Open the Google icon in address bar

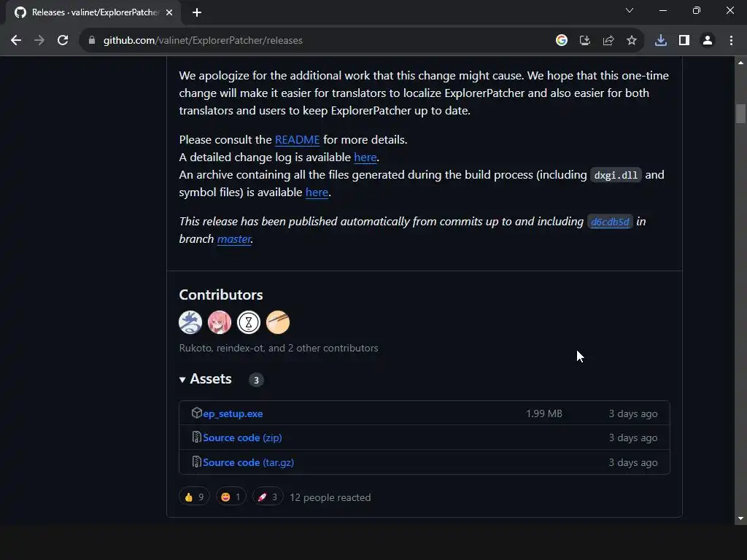562,41
